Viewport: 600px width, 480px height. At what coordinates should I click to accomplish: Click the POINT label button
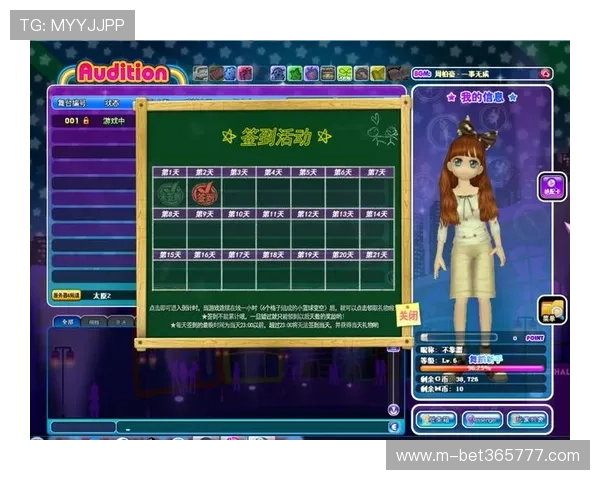click(535, 338)
